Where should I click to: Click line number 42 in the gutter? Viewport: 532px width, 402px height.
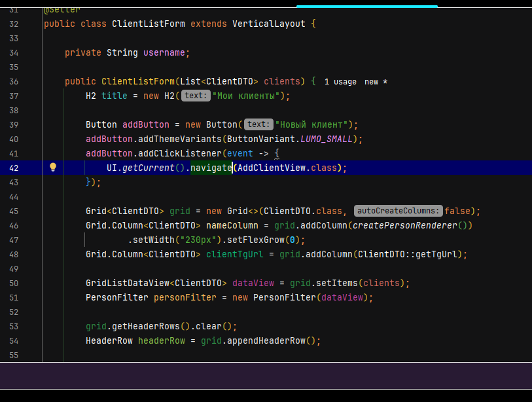[x=14, y=168]
